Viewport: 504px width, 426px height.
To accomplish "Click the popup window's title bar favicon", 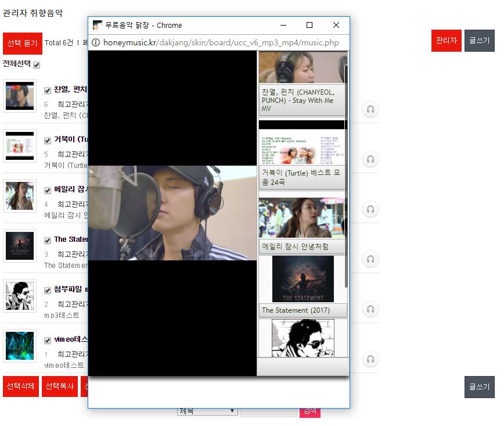I will (x=98, y=25).
